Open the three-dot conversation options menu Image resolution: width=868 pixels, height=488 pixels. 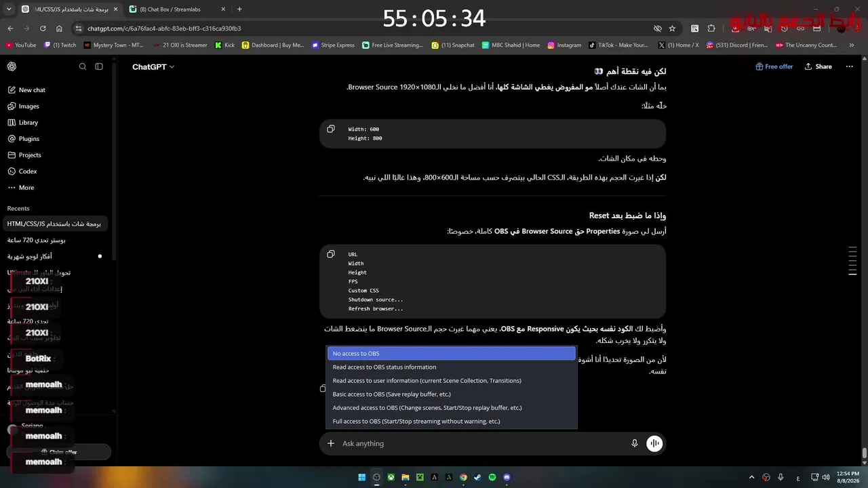[848, 66]
